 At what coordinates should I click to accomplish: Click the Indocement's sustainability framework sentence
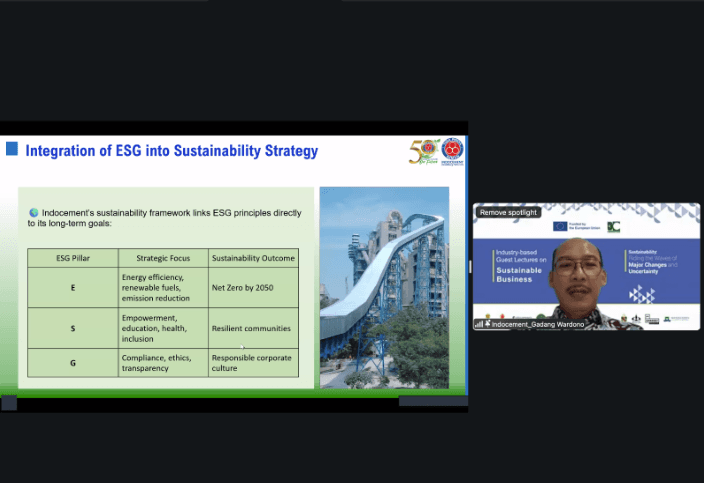[x=164, y=218]
